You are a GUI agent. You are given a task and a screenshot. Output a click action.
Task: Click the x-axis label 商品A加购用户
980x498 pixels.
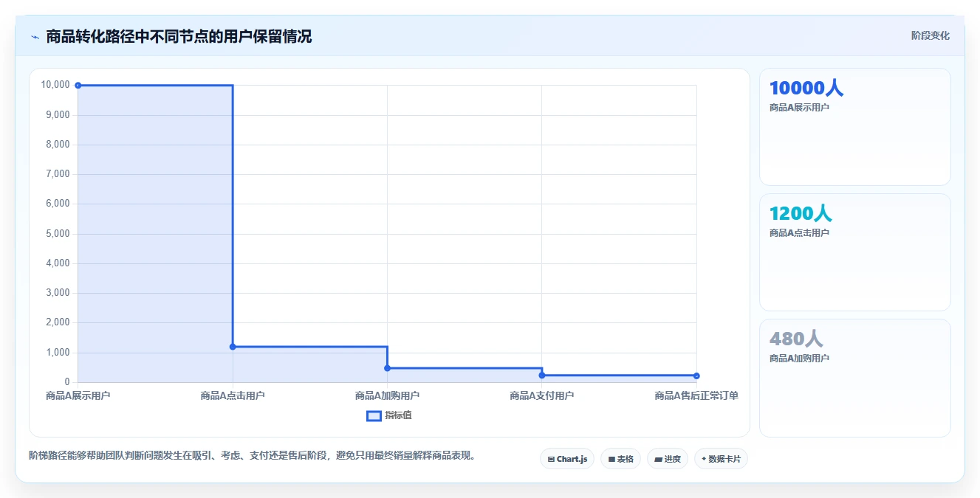(387, 396)
